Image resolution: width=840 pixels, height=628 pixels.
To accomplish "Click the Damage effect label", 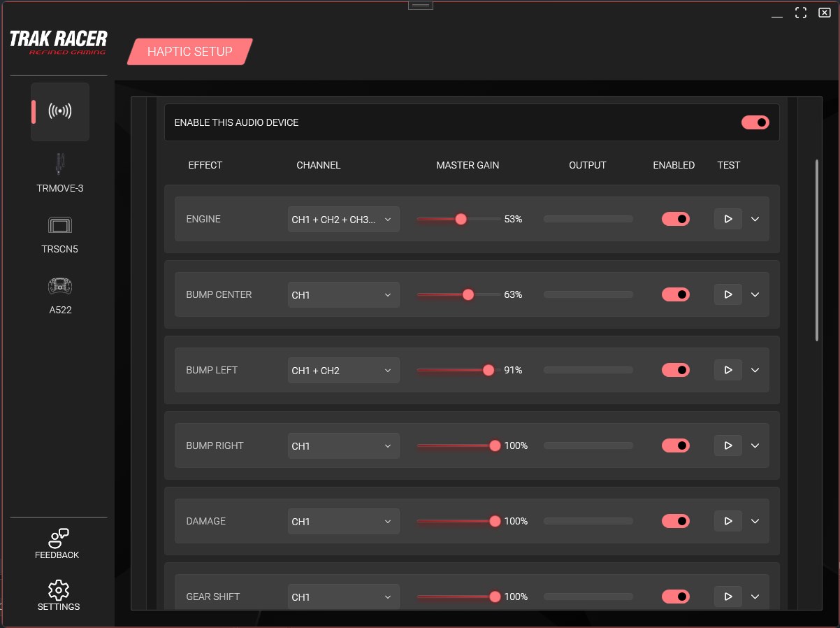I will [206, 521].
